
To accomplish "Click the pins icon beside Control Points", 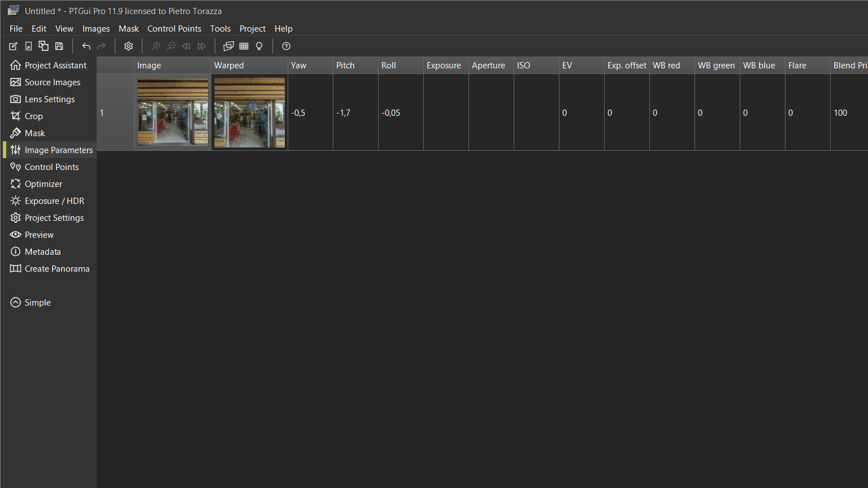I will [x=15, y=167].
